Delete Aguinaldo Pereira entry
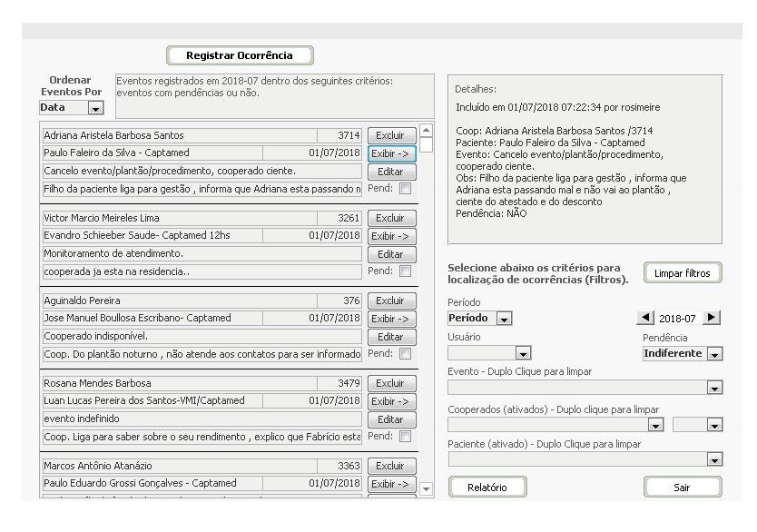The width and height of the screenshot is (757, 532). [391, 300]
